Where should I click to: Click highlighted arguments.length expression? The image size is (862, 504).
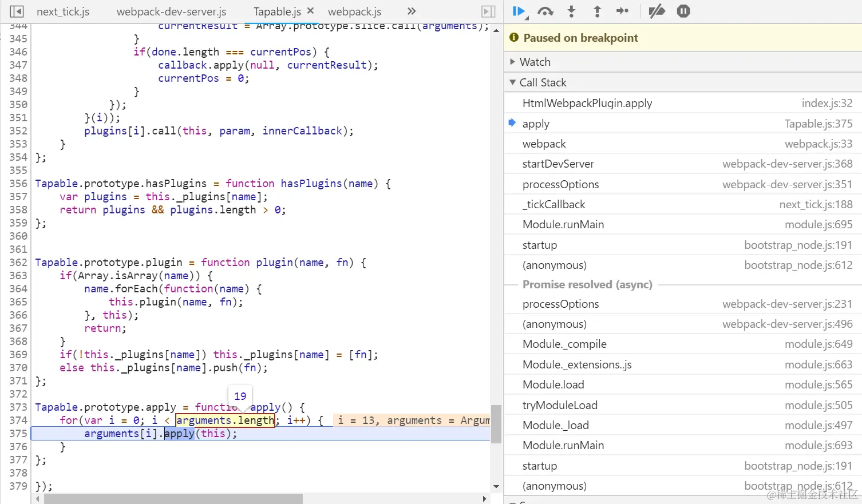click(225, 420)
